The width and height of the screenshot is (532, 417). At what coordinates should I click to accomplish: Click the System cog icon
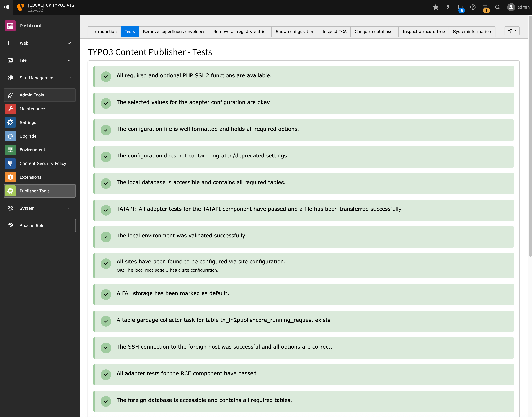coord(10,208)
